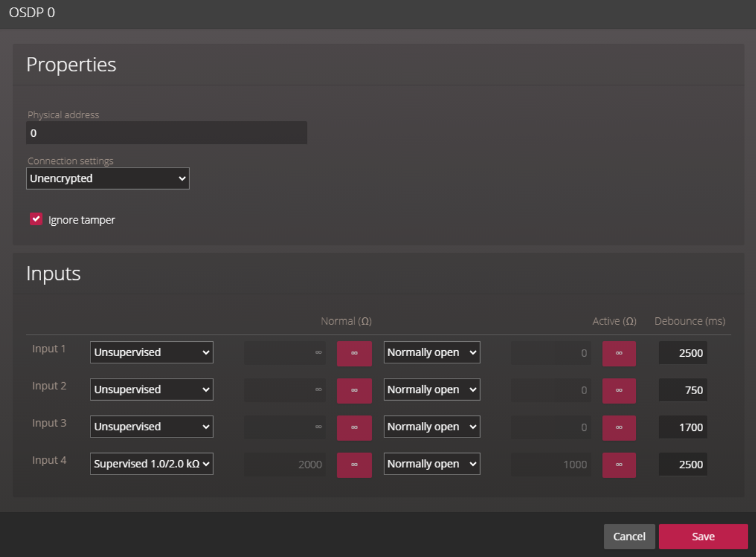Click the Physical address input field
Screen dimensions: 756x557
pos(167,133)
